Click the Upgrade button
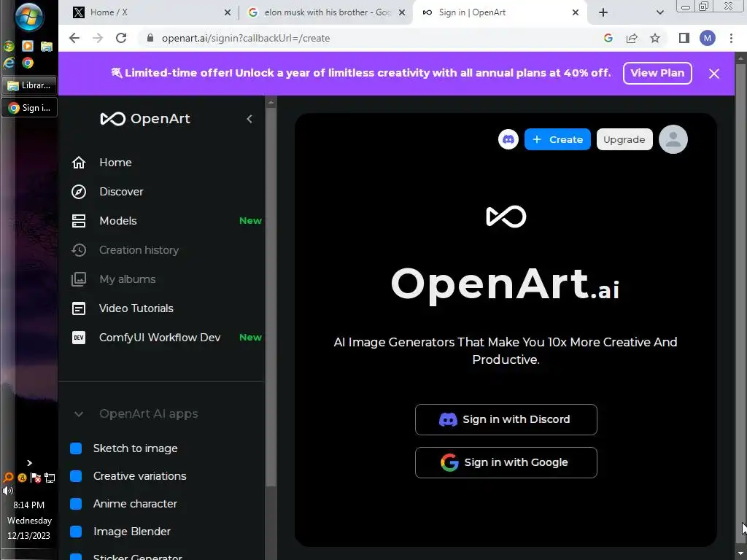 [624, 139]
